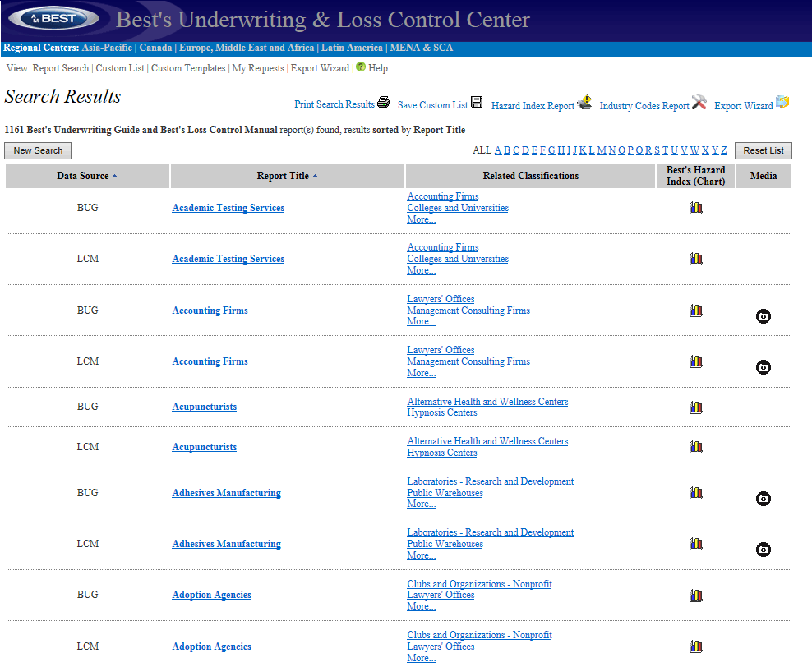Filter results by letter S
The width and height of the screenshot is (812, 672).
657,150
